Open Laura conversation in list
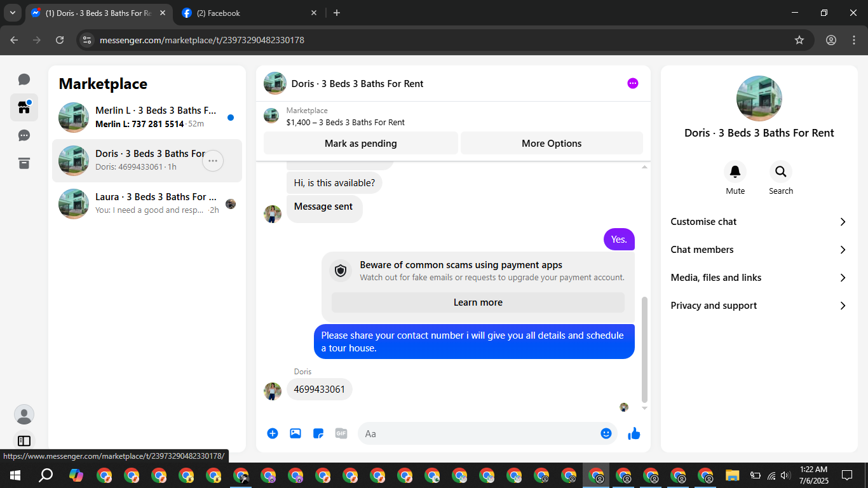 tap(147, 204)
